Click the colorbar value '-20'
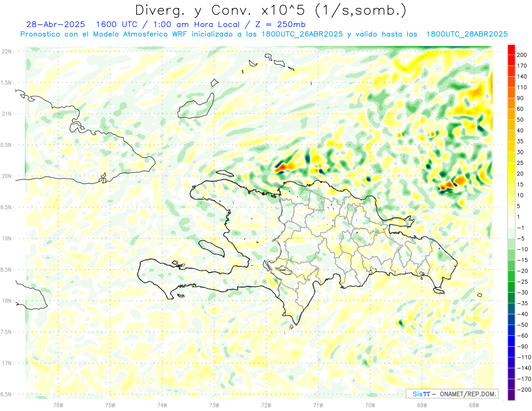Image resolution: width=532 pixels, height=411 pixels. coord(523,271)
